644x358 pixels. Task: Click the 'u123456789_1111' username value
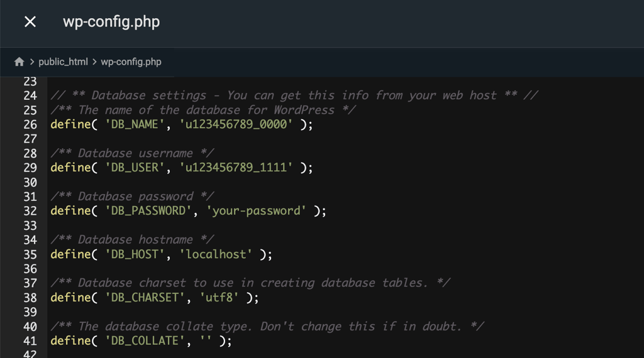[236, 167]
